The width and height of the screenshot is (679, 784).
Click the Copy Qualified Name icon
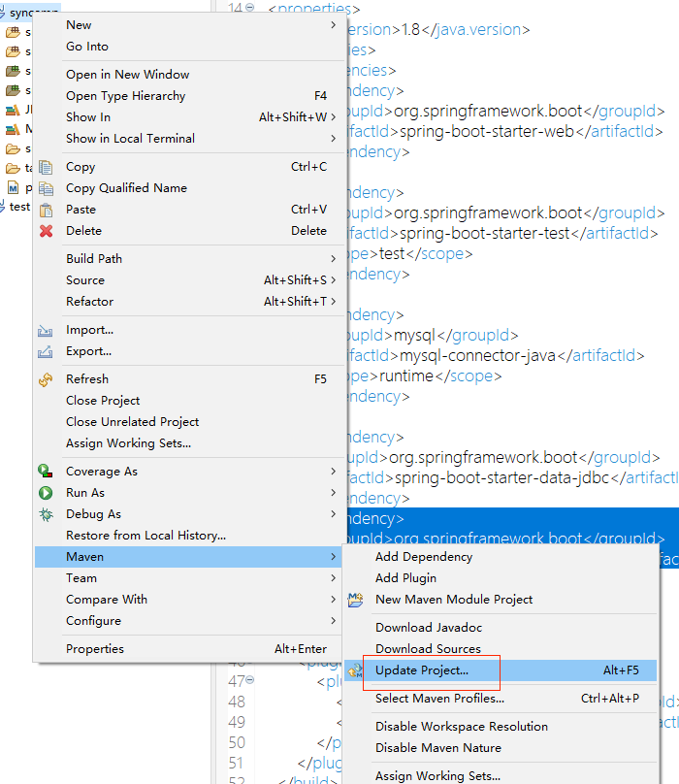click(46, 188)
